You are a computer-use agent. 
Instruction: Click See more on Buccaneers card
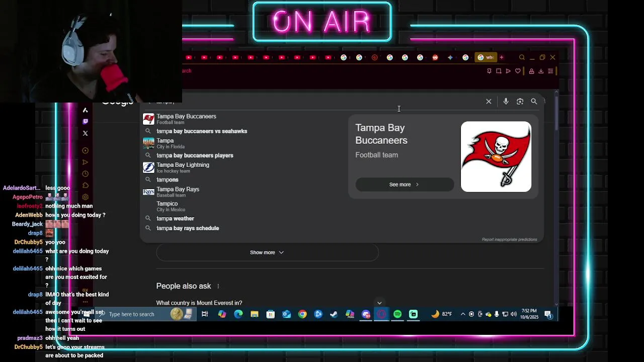405,185
